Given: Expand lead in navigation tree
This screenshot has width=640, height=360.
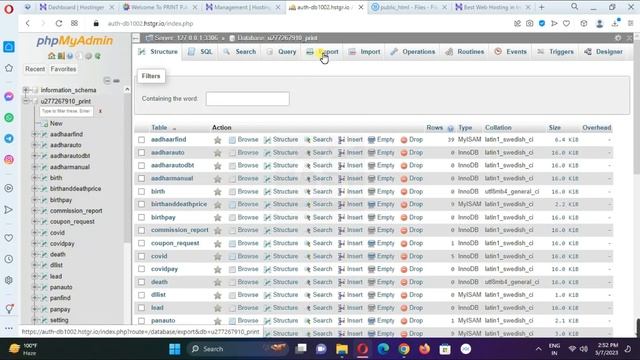Looking at the screenshot, I should click(35, 276).
